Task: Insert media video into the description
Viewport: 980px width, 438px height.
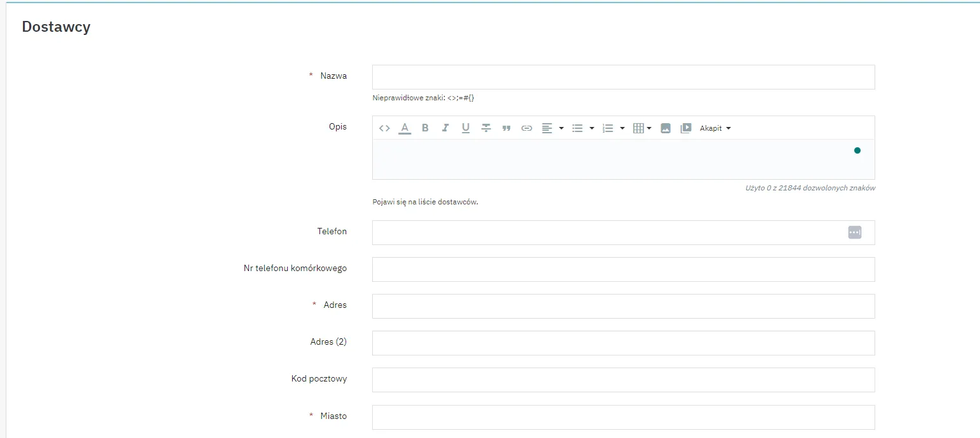Action: tap(686, 128)
